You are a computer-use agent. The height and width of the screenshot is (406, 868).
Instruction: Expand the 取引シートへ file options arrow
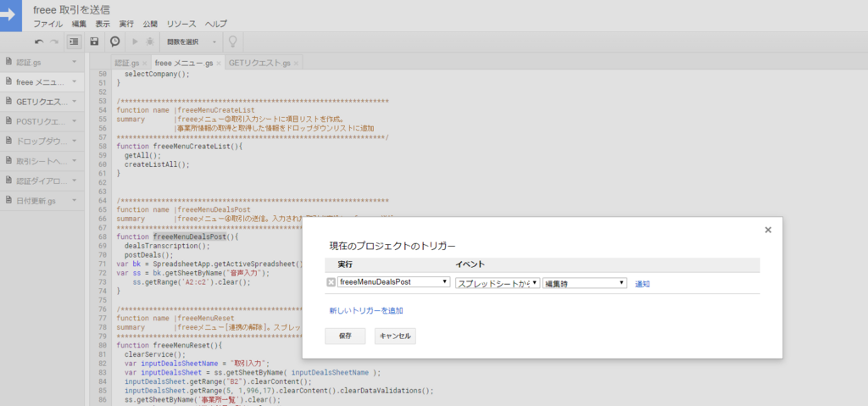coord(75,161)
